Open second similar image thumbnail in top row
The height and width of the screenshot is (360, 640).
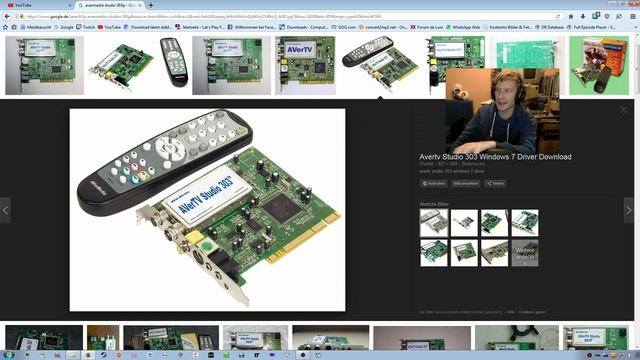[x=464, y=223]
